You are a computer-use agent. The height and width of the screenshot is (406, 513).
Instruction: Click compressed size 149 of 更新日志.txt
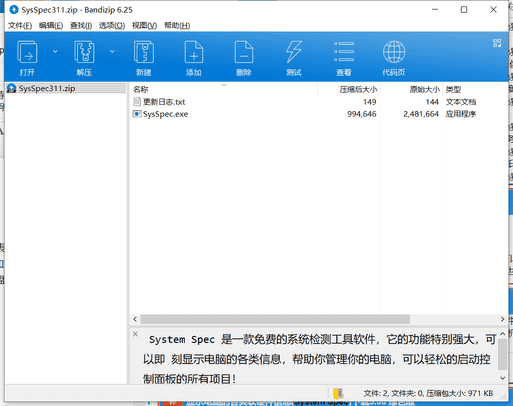[369, 102]
